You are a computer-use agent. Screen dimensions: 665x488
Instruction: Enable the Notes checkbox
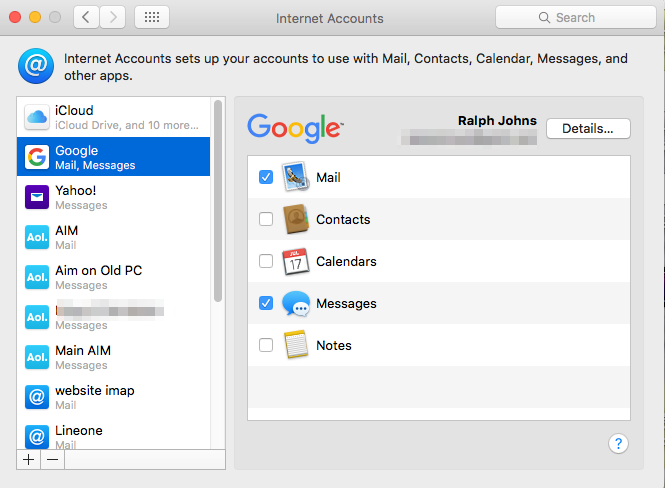click(266, 345)
